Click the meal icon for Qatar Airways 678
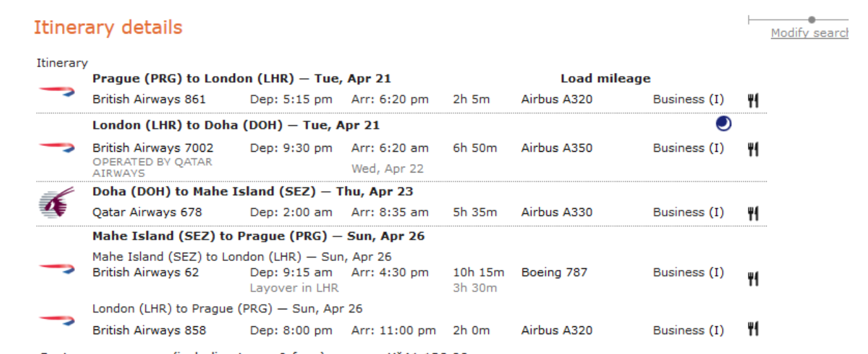This screenshot has width=868, height=354. (x=752, y=213)
